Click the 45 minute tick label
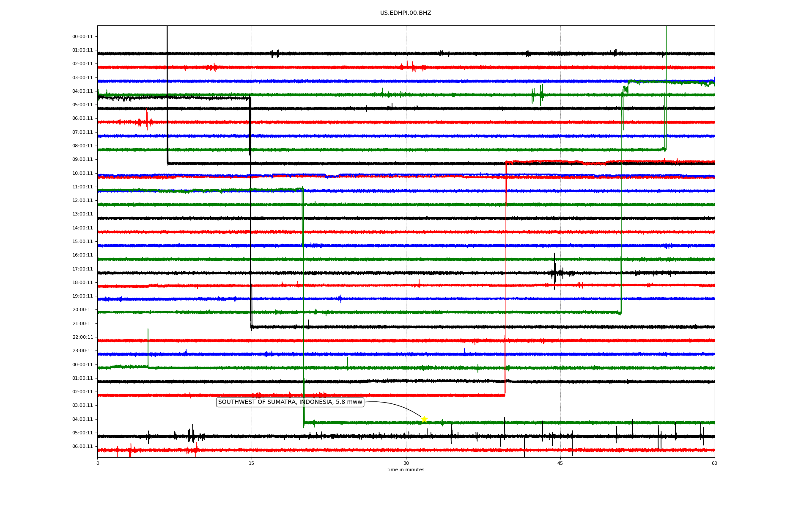 coord(560,463)
